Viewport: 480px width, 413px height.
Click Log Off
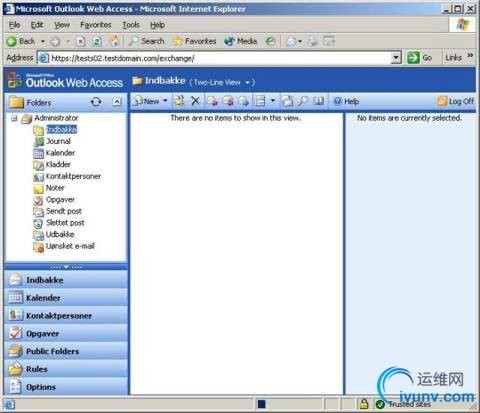click(x=456, y=101)
